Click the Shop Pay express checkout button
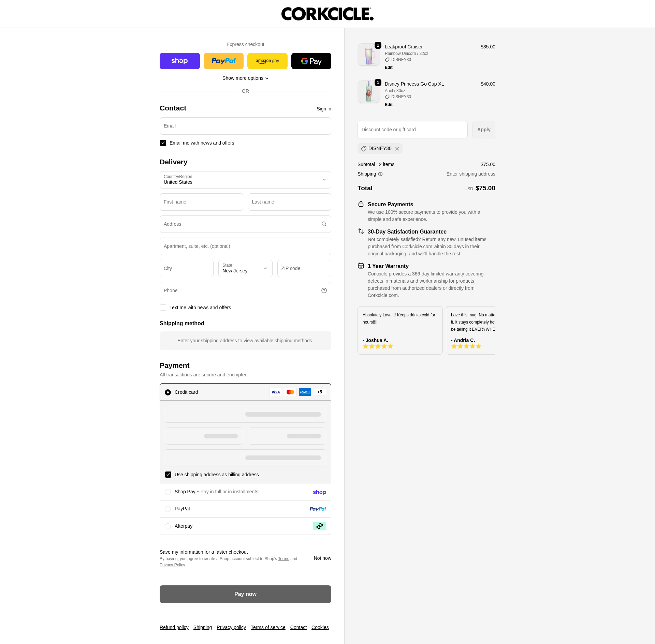Viewport: 655px width, 644px height. pyautogui.click(x=179, y=61)
